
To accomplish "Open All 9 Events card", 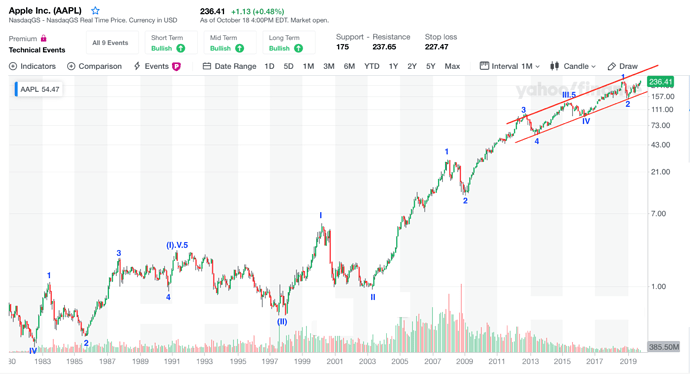I will 112,43.
